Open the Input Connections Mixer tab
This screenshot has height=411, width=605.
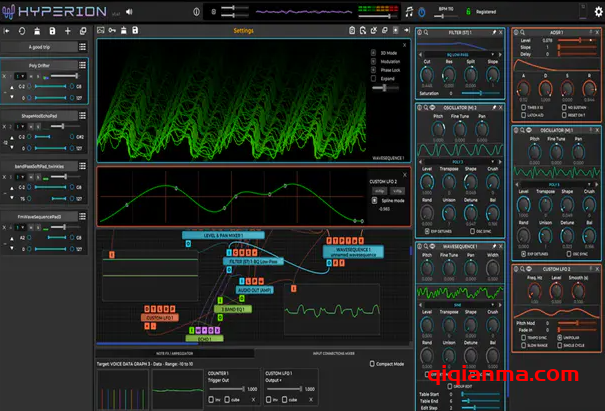(332, 353)
